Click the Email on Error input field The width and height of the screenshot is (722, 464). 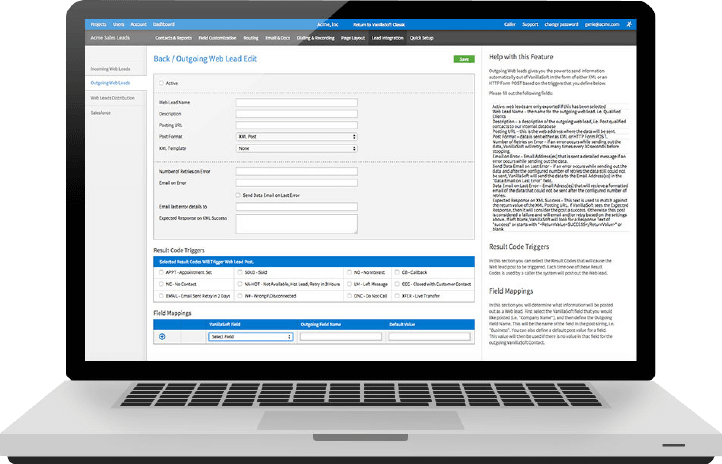[x=297, y=183]
